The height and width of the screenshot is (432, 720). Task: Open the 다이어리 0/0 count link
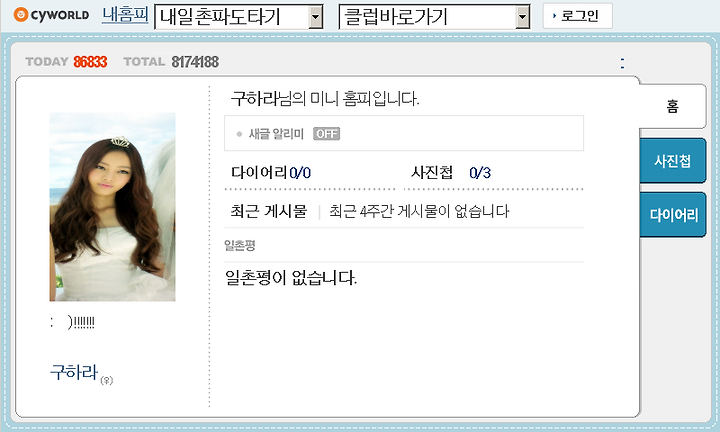pyautogui.click(x=271, y=173)
